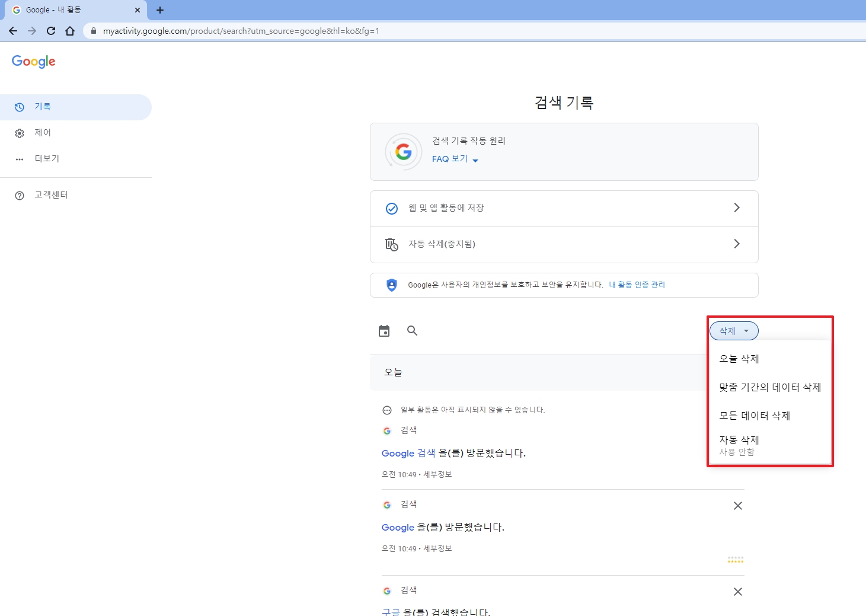Click the question mark icon beside 고객센터
The height and width of the screenshot is (616, 866).
pyautogui.click(x=20, y=196)
